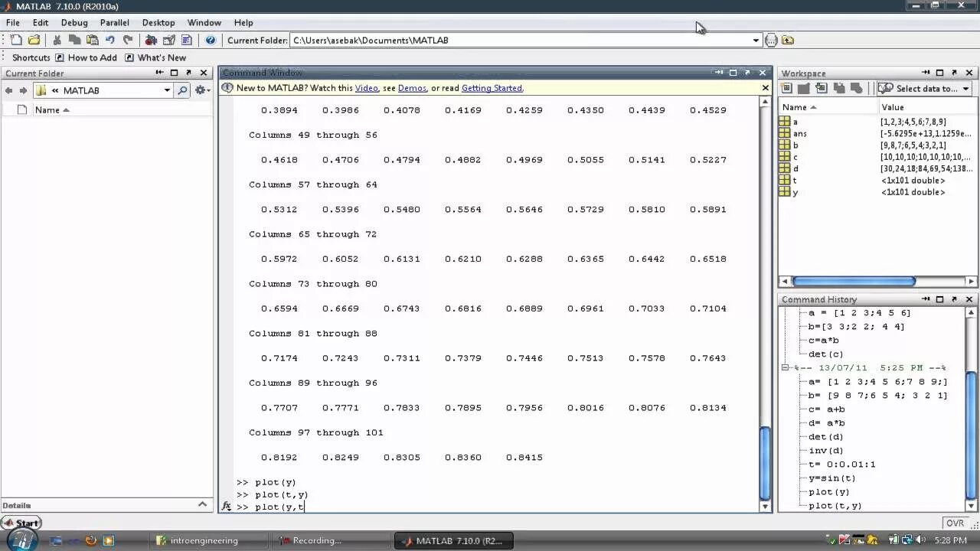Open the Desktop menu

coord(158,22)
